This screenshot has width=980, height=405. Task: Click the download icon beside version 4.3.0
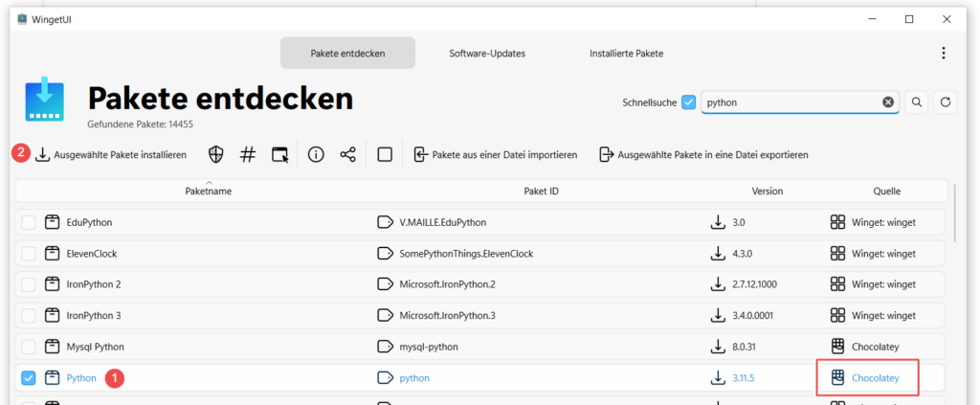717,253
